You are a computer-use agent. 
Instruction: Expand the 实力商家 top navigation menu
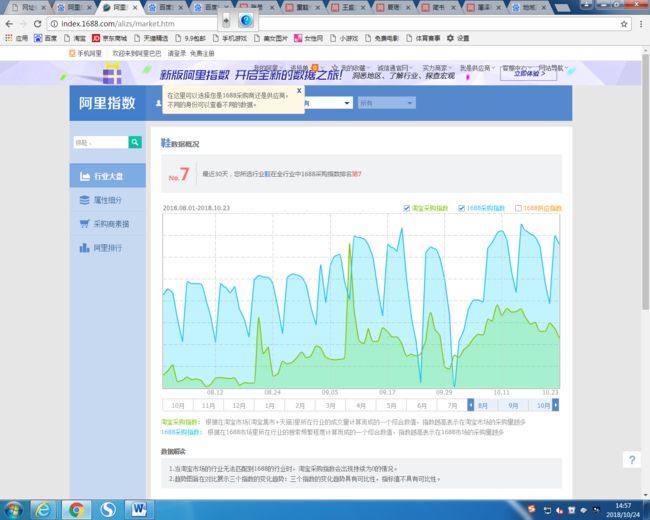coord(437,68)
